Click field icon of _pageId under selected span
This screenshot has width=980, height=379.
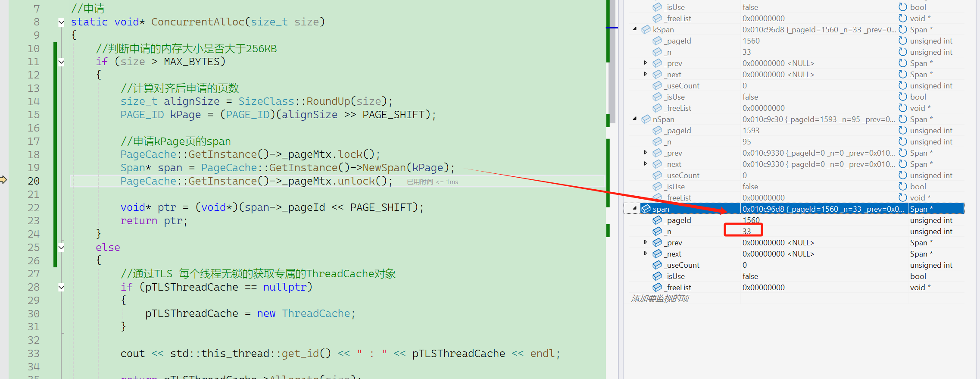pos(657,220)
